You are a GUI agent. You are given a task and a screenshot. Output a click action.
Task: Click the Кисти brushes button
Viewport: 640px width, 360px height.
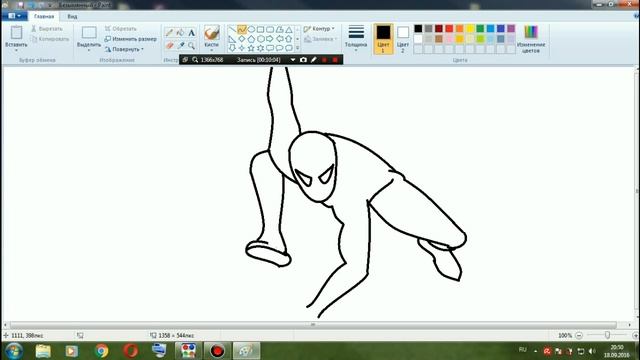211,38
